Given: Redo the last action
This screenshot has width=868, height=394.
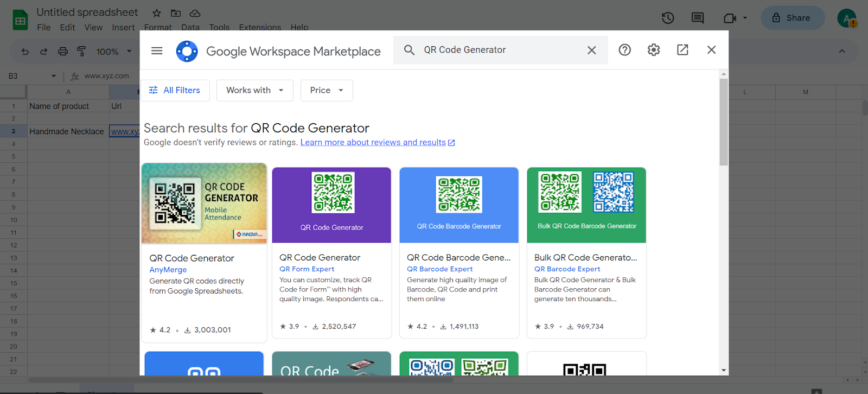Looking at the screenshot, I should (44, 52).
